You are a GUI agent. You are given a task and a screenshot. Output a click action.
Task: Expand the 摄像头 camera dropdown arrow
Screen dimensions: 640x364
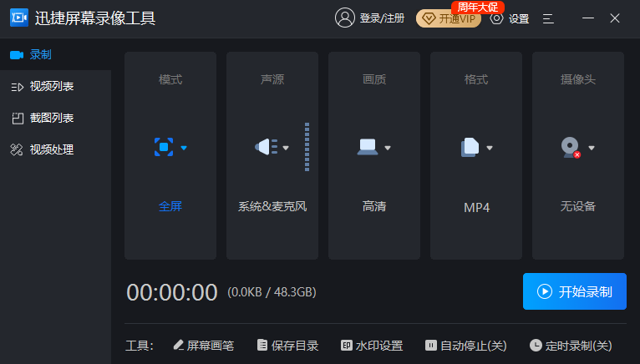[592, 148]
